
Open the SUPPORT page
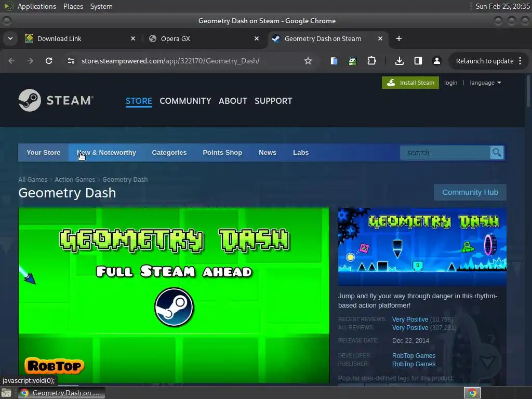273,101
